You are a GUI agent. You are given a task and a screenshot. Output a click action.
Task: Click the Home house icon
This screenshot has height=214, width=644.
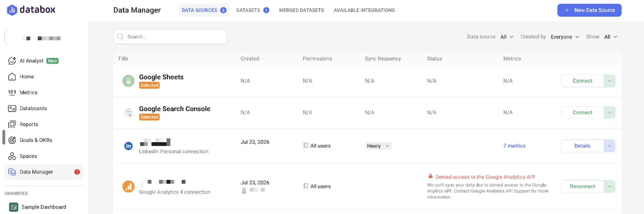coord(12,77)
